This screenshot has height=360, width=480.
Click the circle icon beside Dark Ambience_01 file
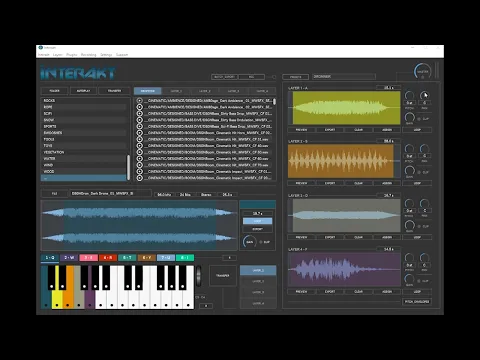point(140,100)
